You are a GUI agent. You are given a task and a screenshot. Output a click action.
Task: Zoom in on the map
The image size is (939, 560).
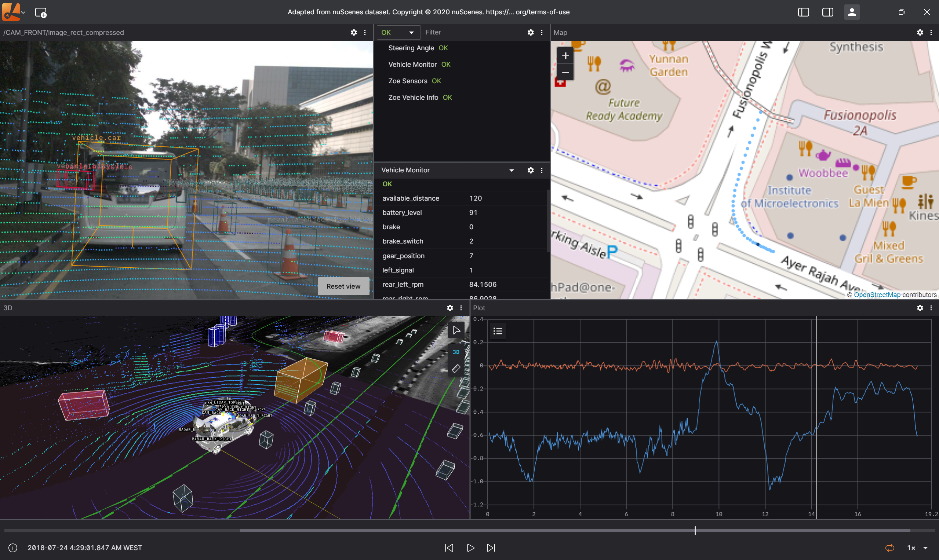(565, 56)
